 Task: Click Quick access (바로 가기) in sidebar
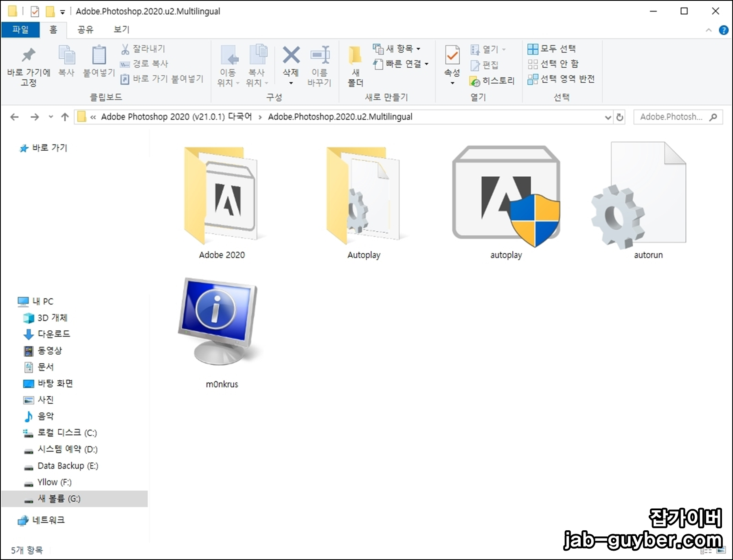tap(43, 148)
